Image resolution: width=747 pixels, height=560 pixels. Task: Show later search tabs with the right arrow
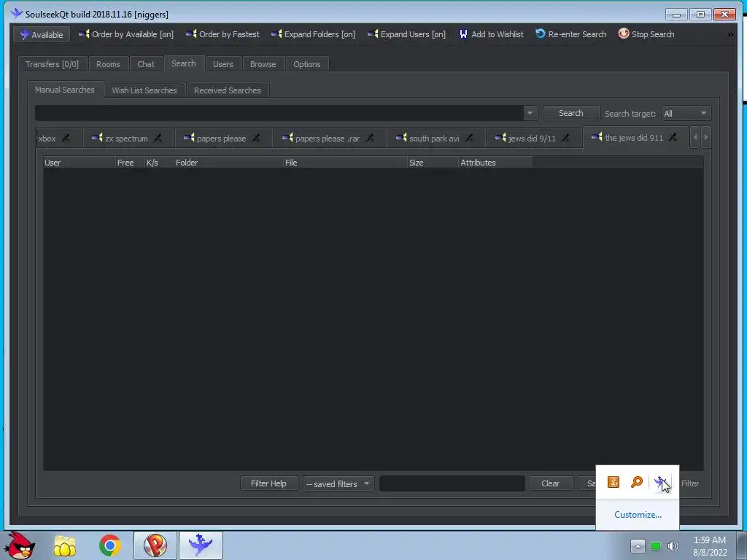pyautogui.click(x=706, y=138)
